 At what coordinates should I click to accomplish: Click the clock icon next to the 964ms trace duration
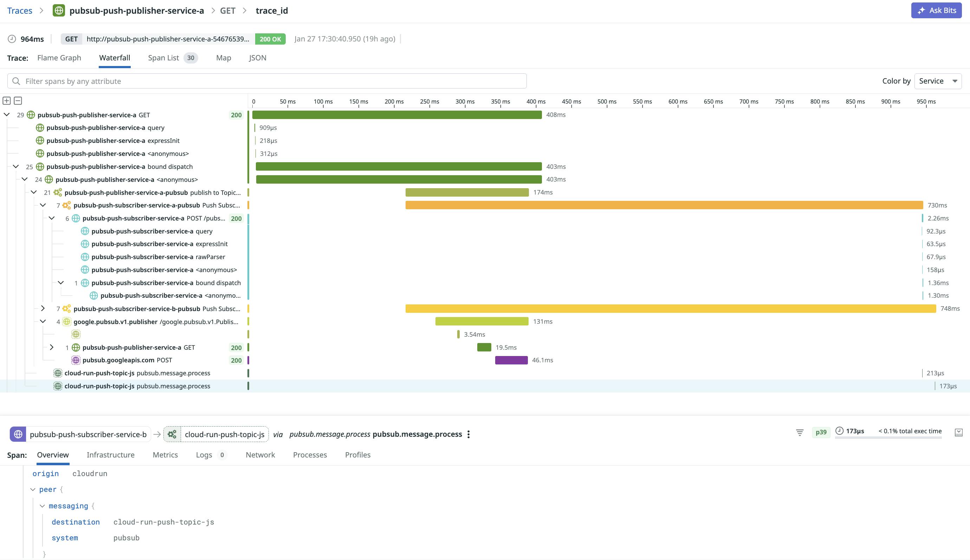coord(12,39)
